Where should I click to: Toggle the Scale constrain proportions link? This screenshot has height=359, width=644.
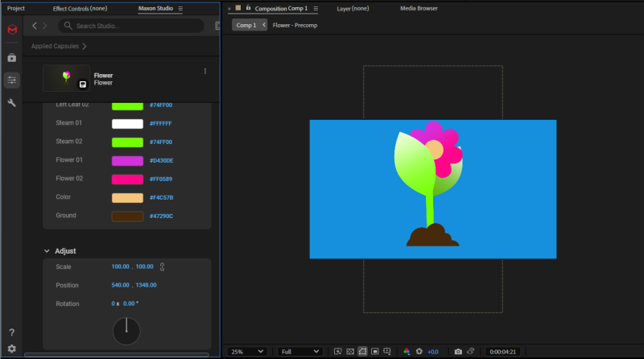pyautogui.click(x=162, y=266)
